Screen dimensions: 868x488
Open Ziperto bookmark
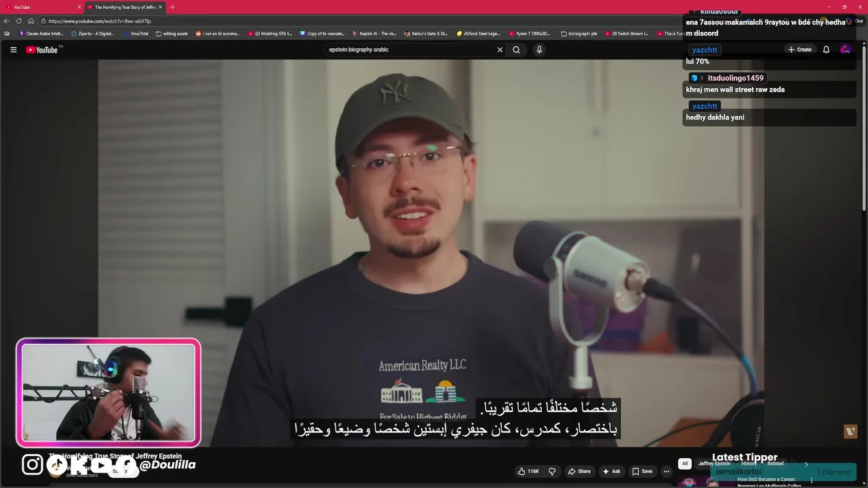click(x=93, y=33)
